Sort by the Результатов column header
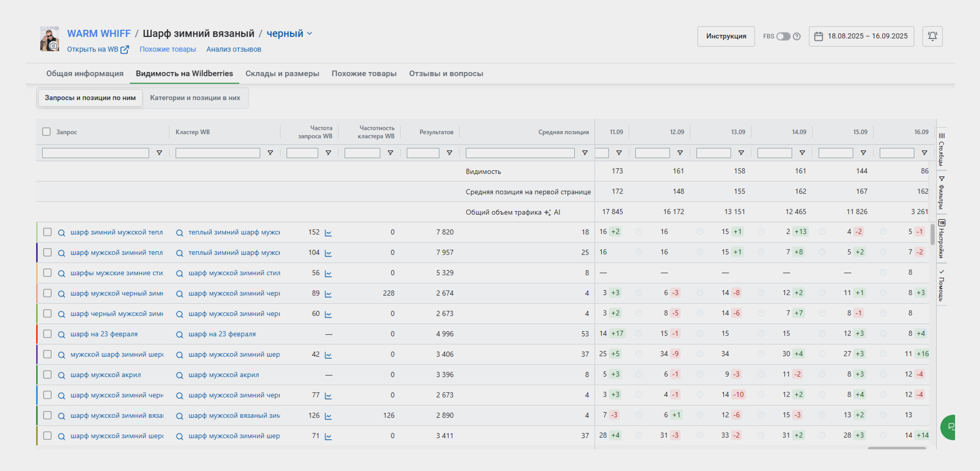The height and width of the screenshot is (471, 980). tap(436, 132)
